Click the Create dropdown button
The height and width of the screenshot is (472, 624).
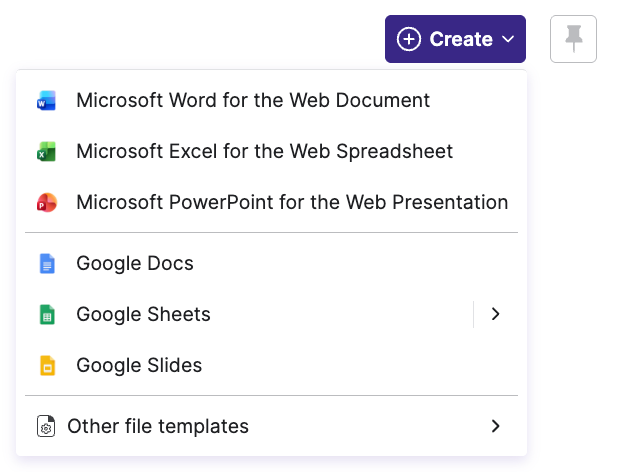455,39
